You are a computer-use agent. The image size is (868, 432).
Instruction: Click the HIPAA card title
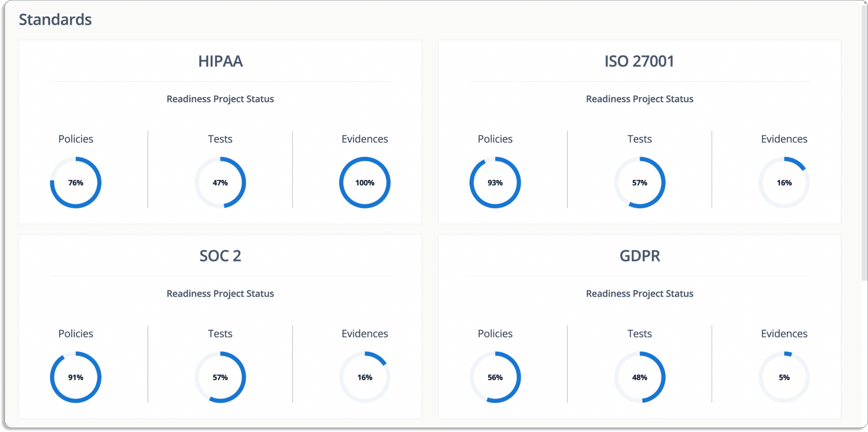coord(220,61)
